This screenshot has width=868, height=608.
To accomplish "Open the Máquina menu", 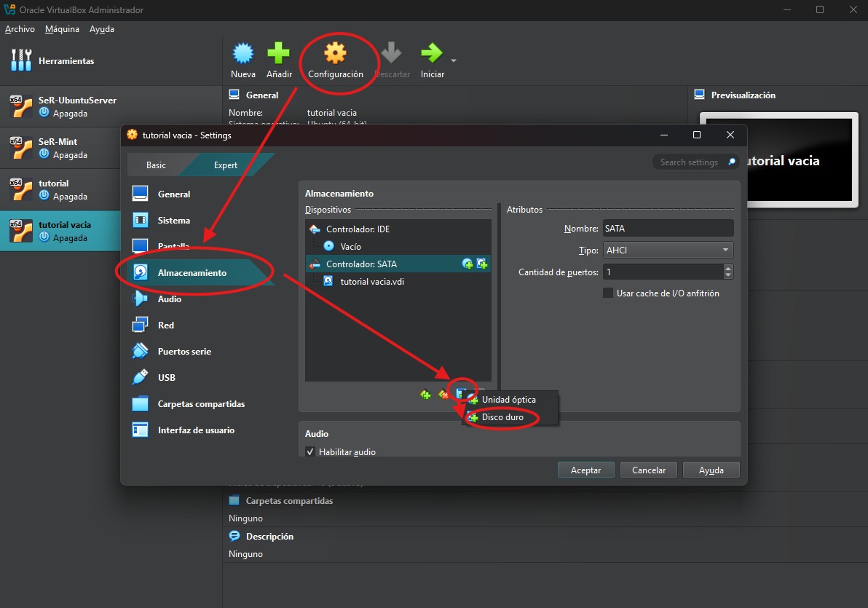I will coord(62,29).
